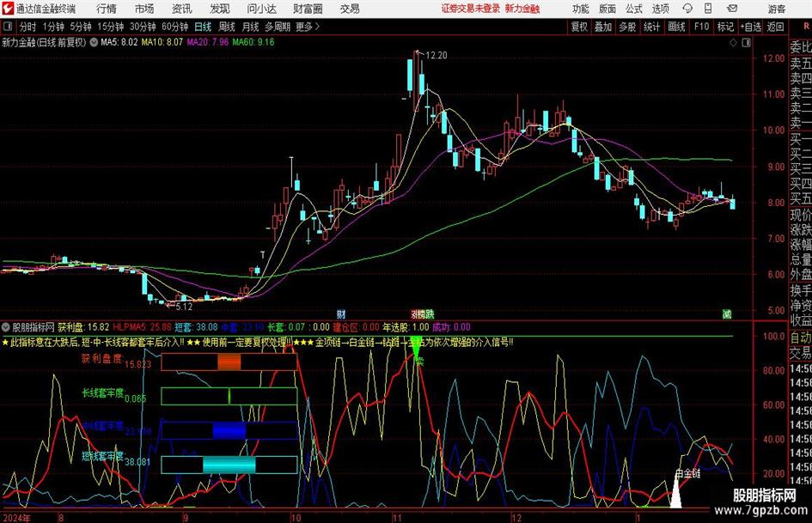Click the 5.12 low price label
812x523 pixels.
pyautogui.click(x=184, y=307)
